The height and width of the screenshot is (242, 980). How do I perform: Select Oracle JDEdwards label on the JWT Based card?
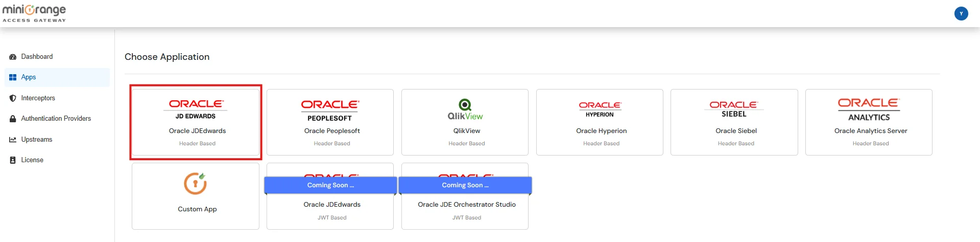point(332,205)
